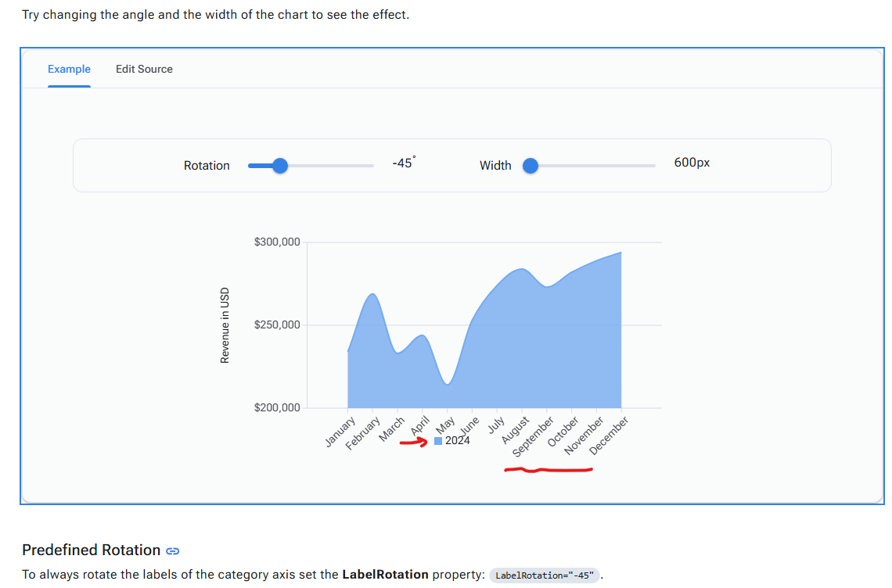Click the -45° rotation value text
The image size is (892, 588).
tap(403, 163)
